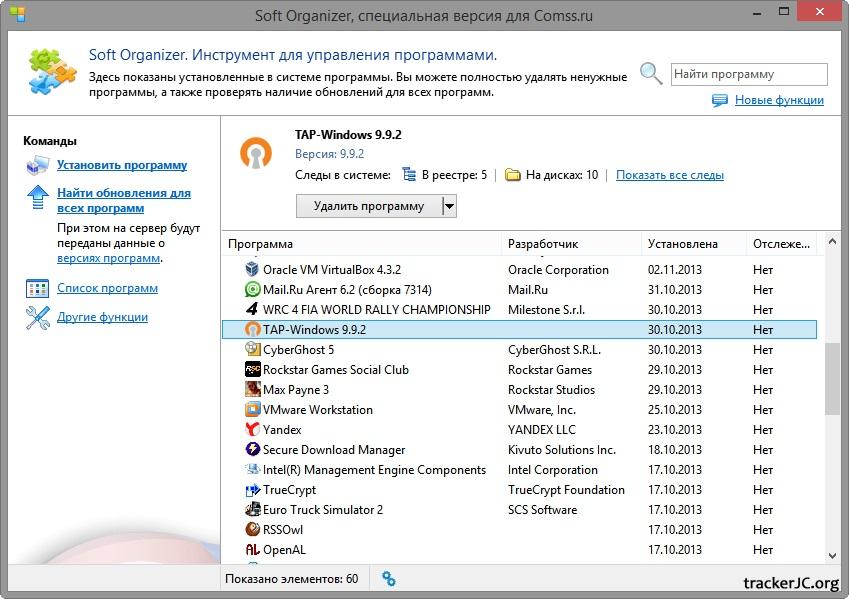Click the Max Payne 3 row icon

(x=252, y=389)
